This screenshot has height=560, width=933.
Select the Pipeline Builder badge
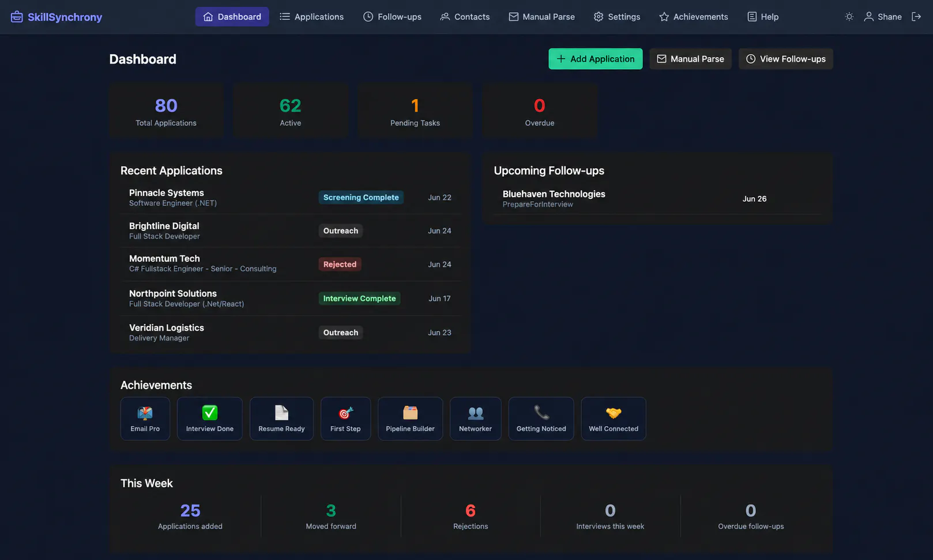(410, 419)
